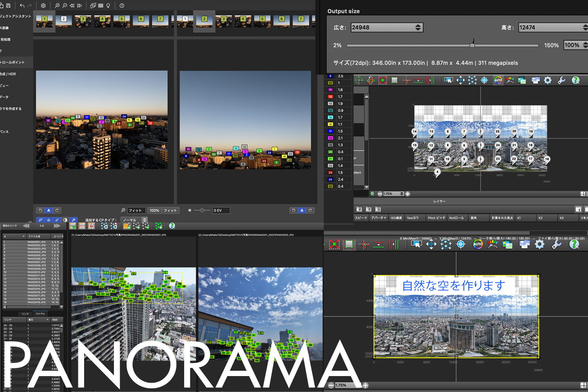Screen dimensions: 588x392
Task: Click the output size percentage slider handle
Action: tap(472, 45)
